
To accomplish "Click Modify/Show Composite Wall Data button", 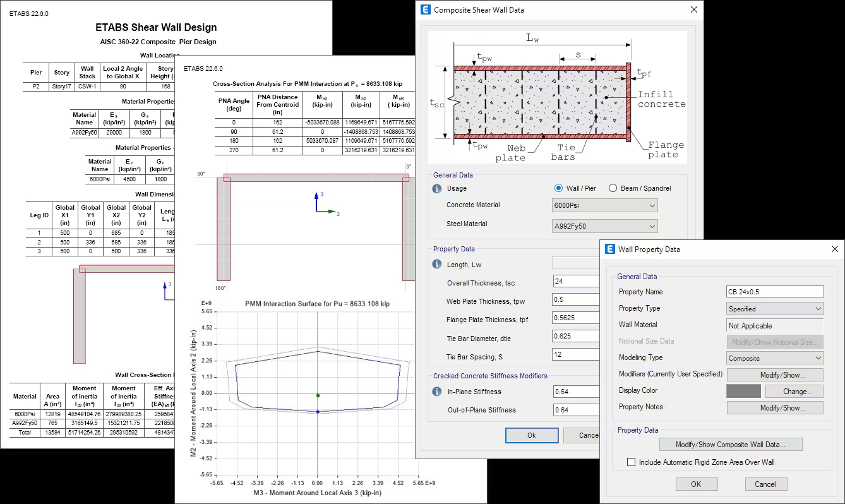I will click(x=731, y=445).
